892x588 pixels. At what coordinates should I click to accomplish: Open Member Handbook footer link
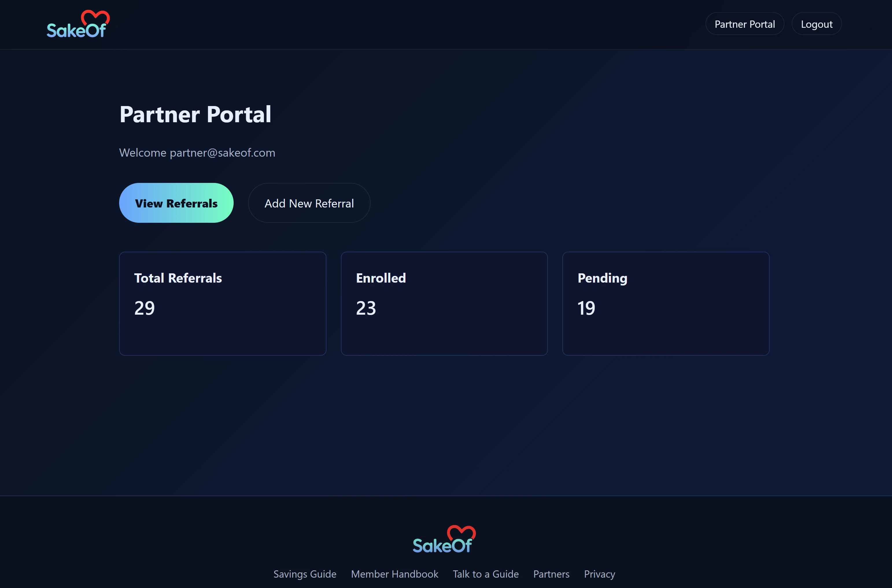(x=394, y=574)
